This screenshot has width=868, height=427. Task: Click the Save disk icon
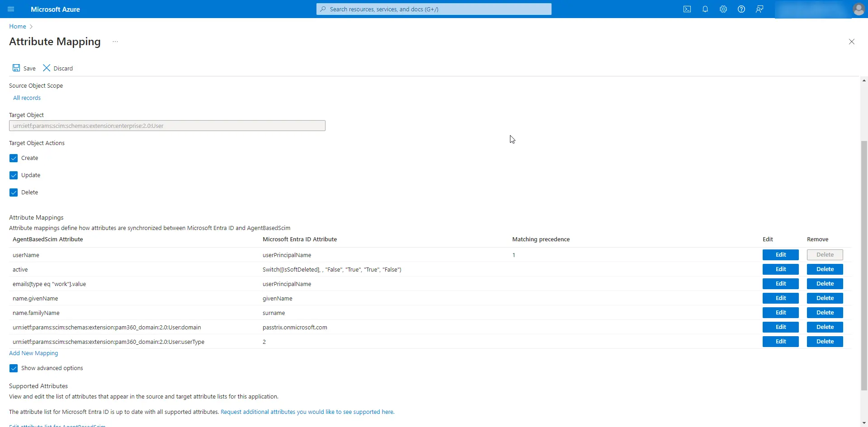(x=16, y=68)
